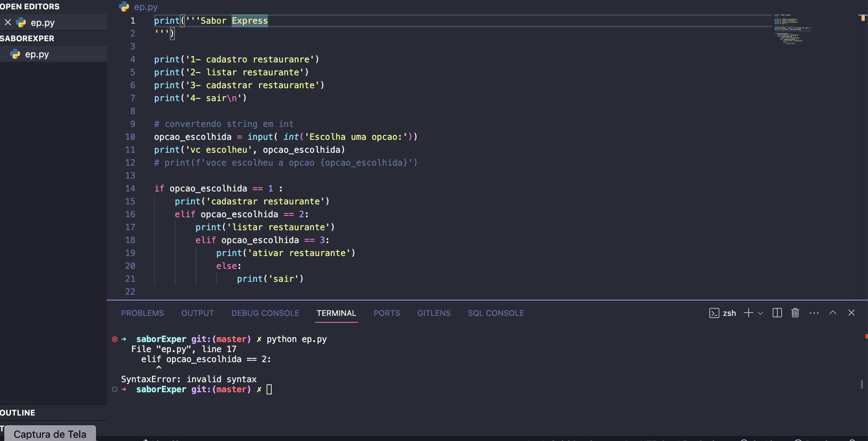The image size is (868, 441).
Task: Open the PORTS tab
Action: pos(387,313)
